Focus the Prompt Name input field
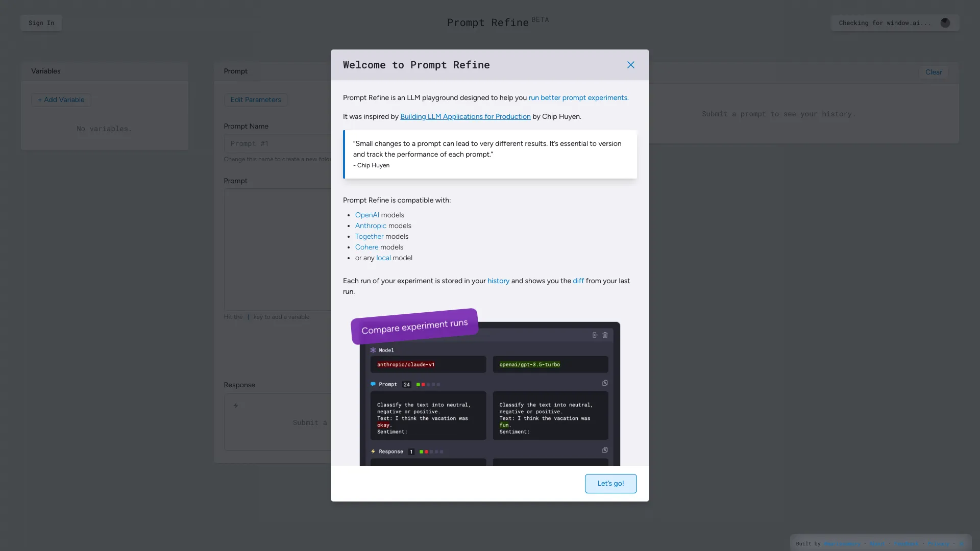The image size is (980, 551). (x=277, y=143)
